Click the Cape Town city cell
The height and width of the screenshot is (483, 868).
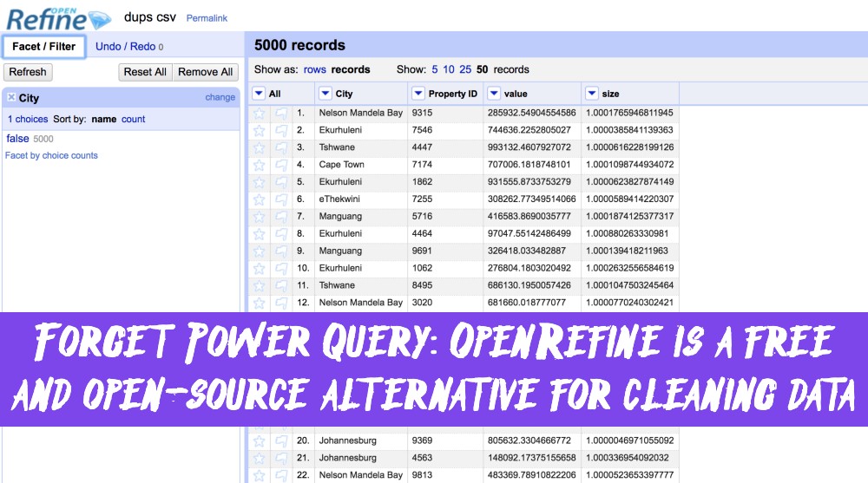click(341, 164)
